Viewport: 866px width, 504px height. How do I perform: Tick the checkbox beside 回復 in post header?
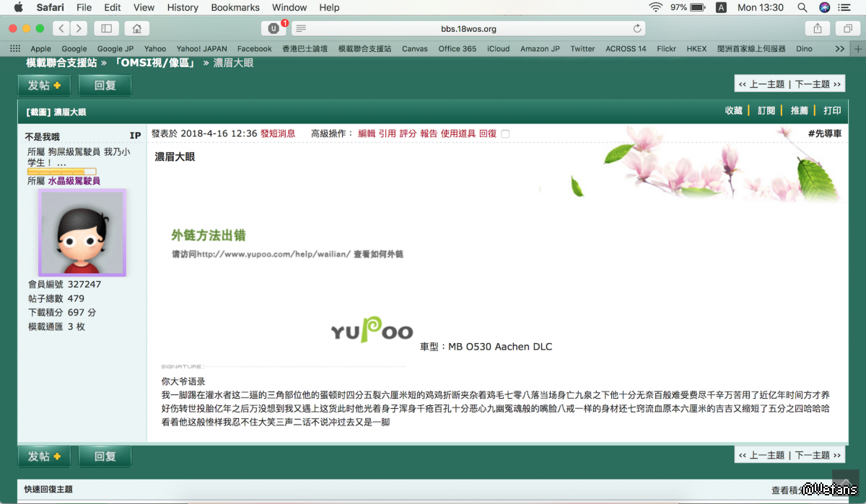(505, 134)
